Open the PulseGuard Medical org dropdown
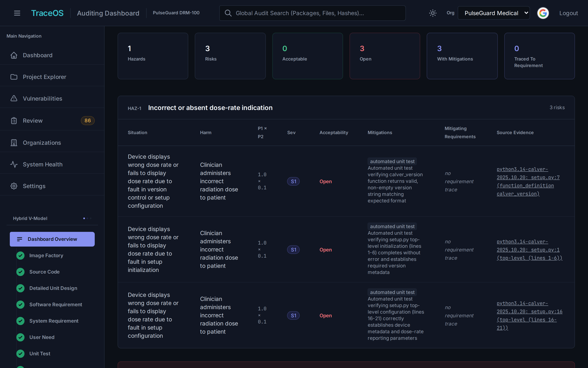 [494, 13]
